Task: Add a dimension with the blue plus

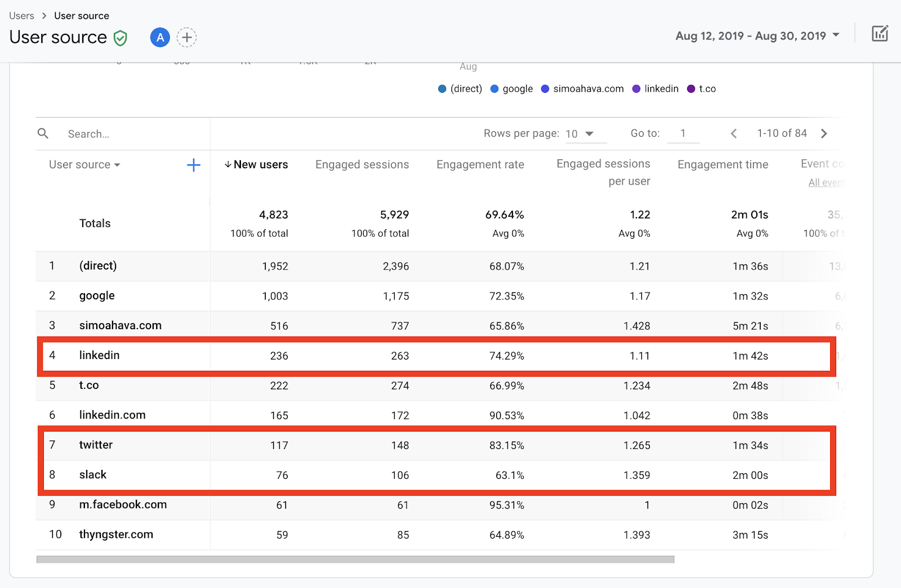Action: tap(193, 165)
